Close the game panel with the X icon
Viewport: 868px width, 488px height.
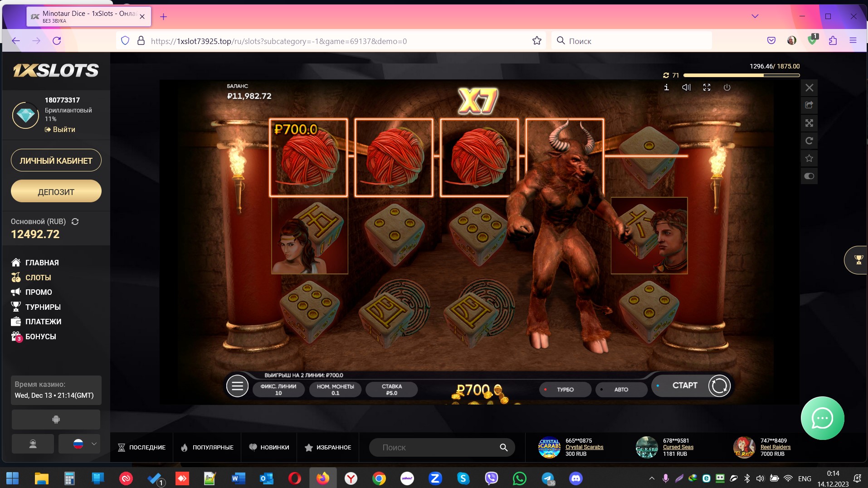tap(809, 88)
